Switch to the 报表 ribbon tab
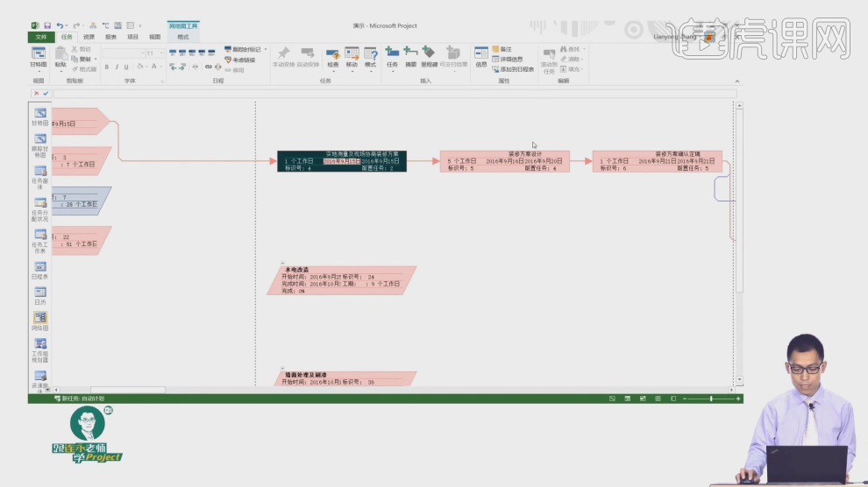The width and height of the screenshot is (868, 487). coord(110,37)
